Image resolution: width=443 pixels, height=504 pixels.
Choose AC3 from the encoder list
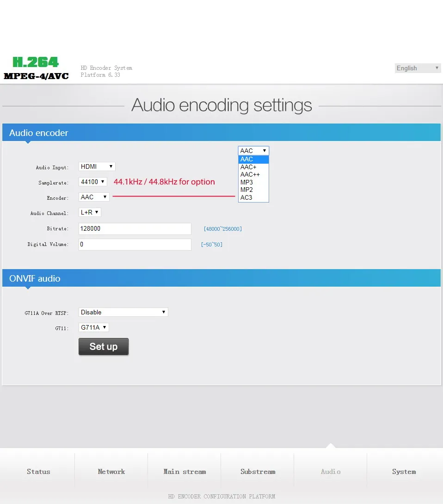pyautogui.click(x=253, y=198)
